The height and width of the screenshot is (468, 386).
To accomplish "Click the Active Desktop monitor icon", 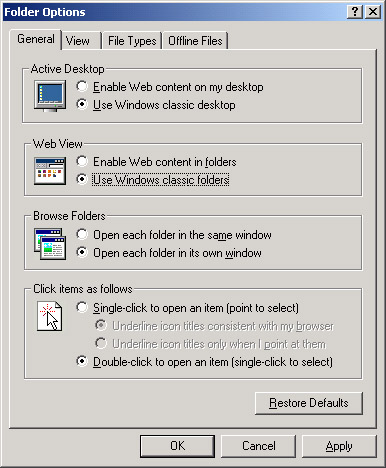I will [50, 96].
